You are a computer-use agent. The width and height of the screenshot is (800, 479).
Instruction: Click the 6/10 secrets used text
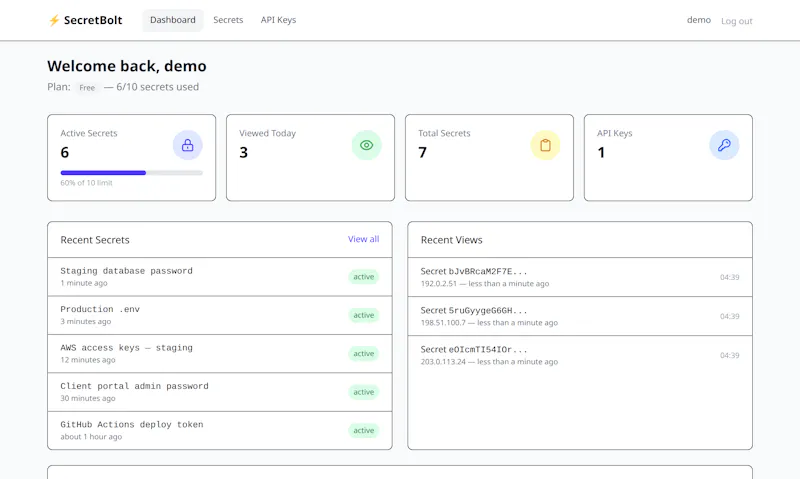tap(158, 87)
